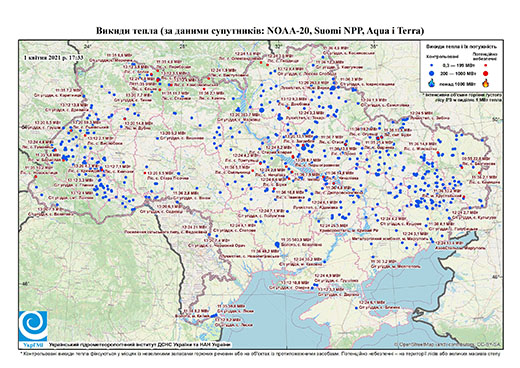Click the small red dot legend symbol
Image resolution: width=520 pixels, height=368 pixels.
[485, 66]
